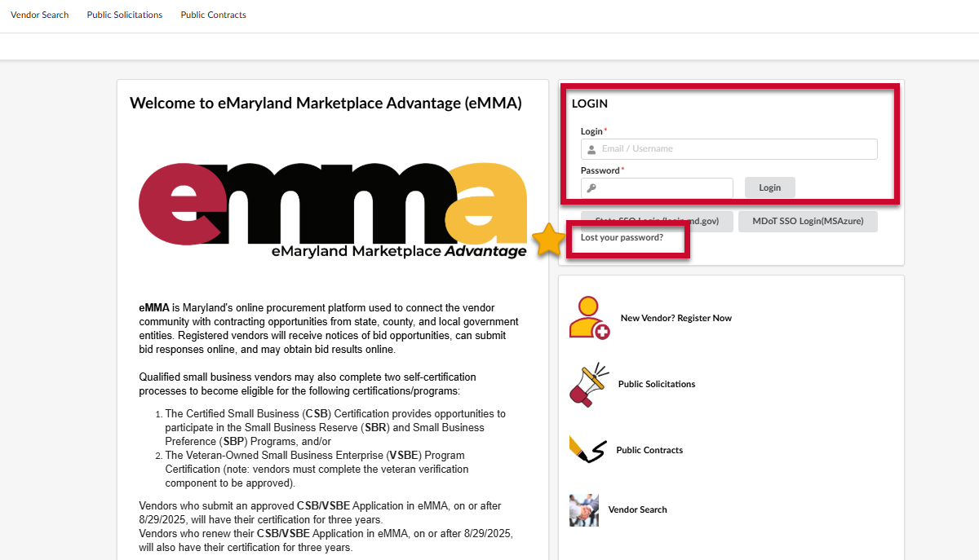Click the Password input field
979x560 pixels.
tap(657, 188)
